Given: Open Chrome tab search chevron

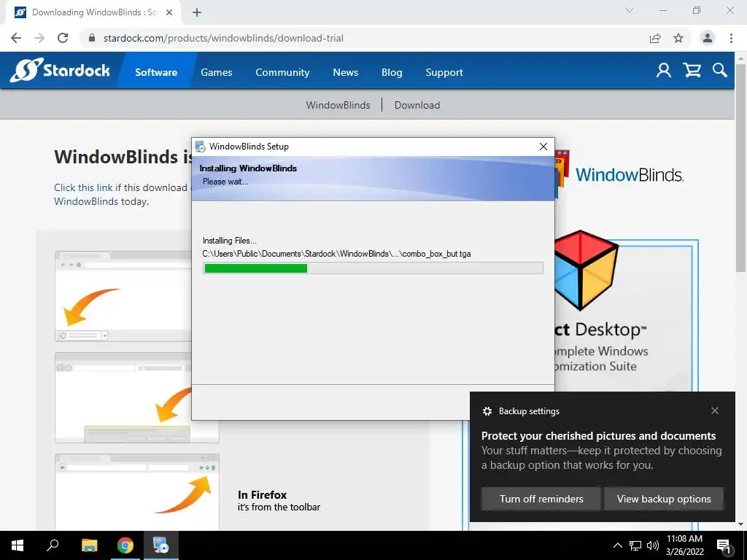Looking at the screenshot, I should coord(630,10).
